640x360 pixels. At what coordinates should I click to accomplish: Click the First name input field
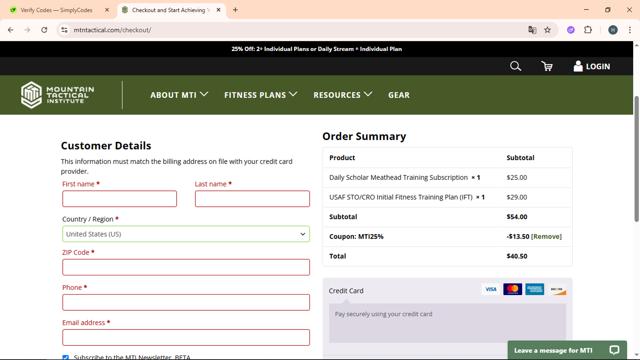[x=120, y=199]
